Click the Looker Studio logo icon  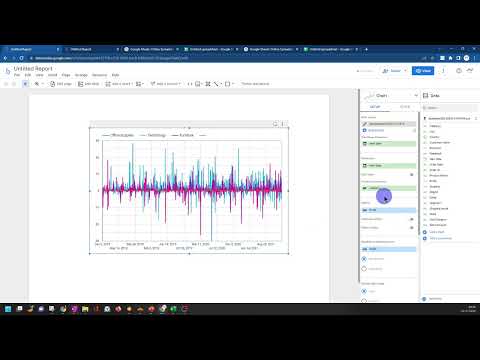(7, 71)
